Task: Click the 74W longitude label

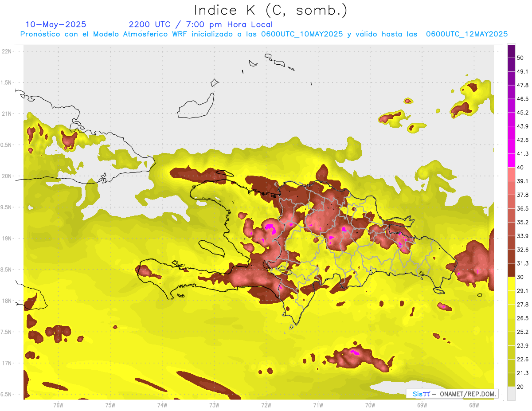Action: (x=162, y=405)
